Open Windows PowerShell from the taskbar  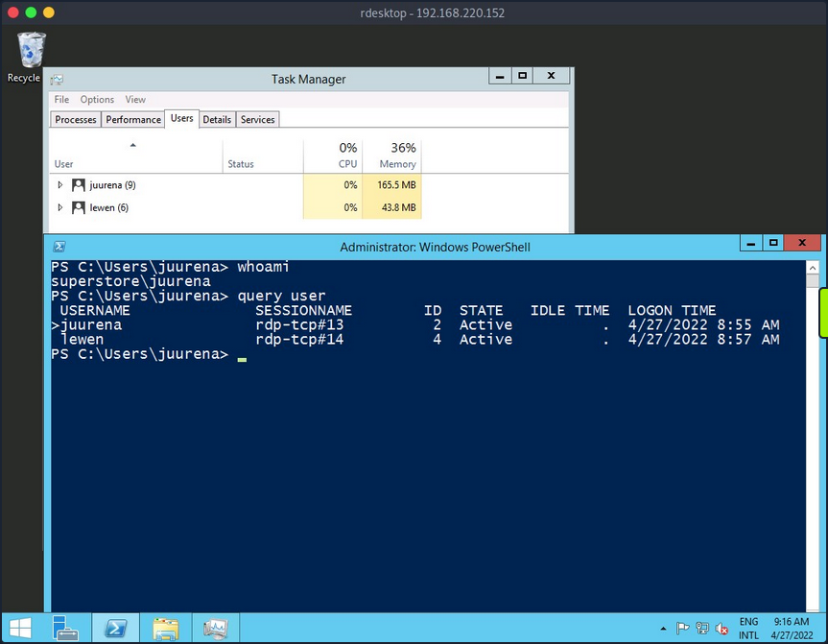coord(116,628)
